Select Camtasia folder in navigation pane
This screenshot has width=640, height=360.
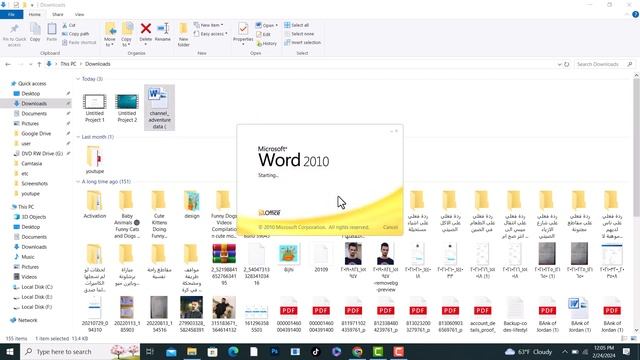[x=31, y=163]
